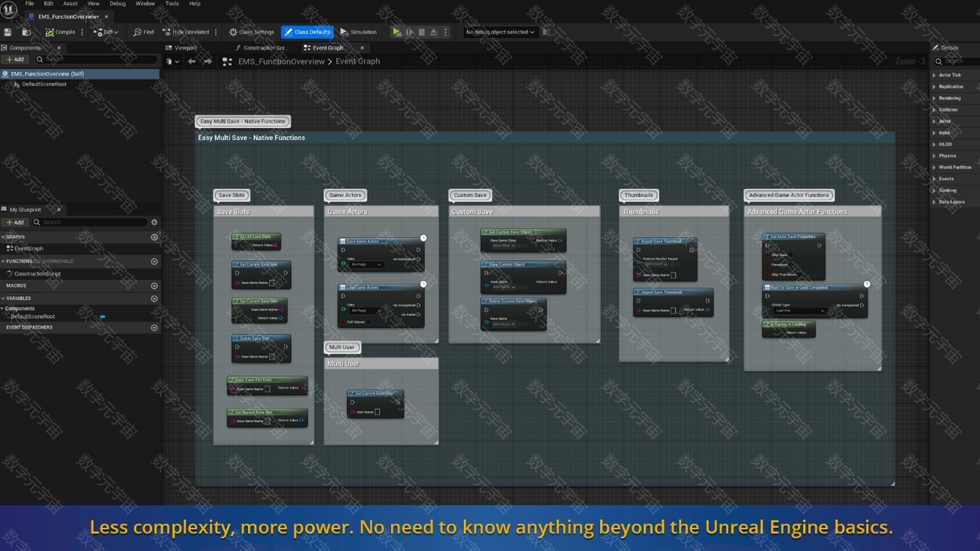Start Simulation mode
Screen dimensions: 980x551
358,32
